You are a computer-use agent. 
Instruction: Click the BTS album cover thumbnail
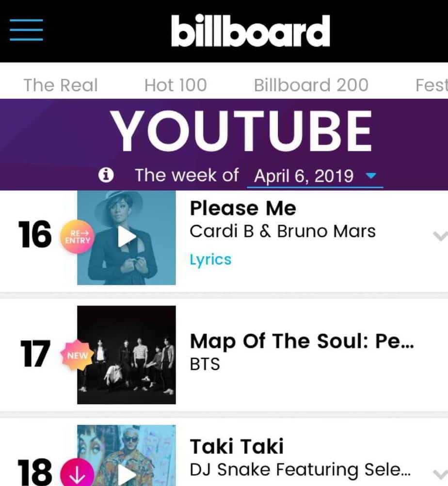click(127, 355)
